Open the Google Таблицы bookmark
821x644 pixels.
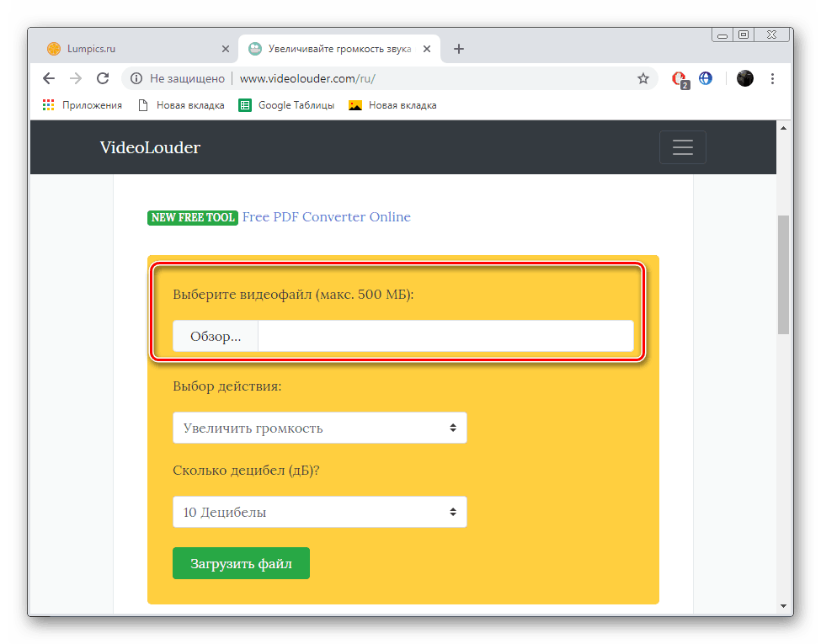point(286,105)
